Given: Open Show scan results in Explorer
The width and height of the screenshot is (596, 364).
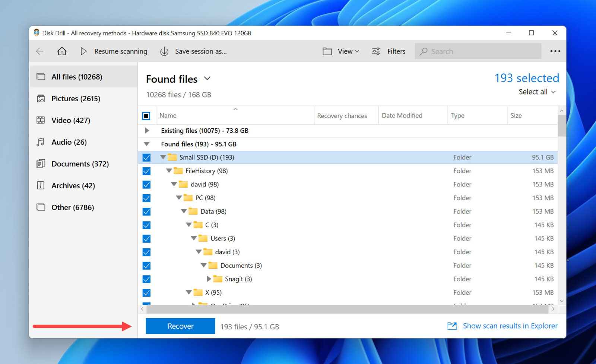Looking at the screenshot, I should [510, 326].
